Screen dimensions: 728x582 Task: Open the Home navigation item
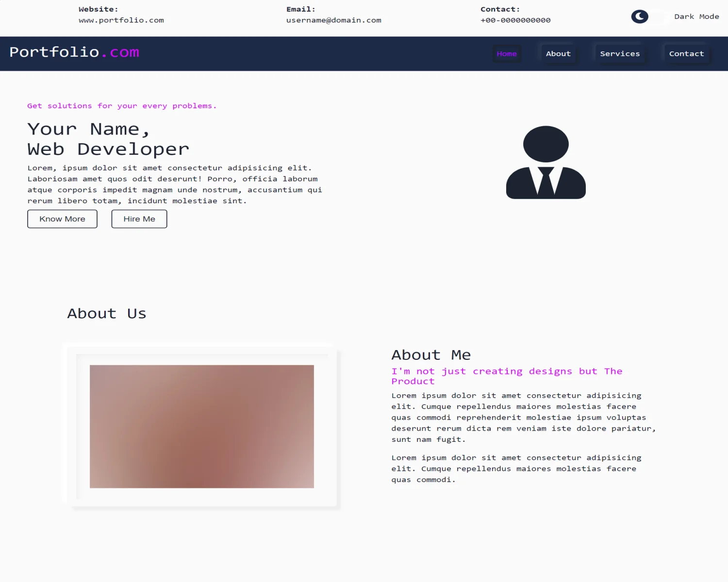pos(507,54)
